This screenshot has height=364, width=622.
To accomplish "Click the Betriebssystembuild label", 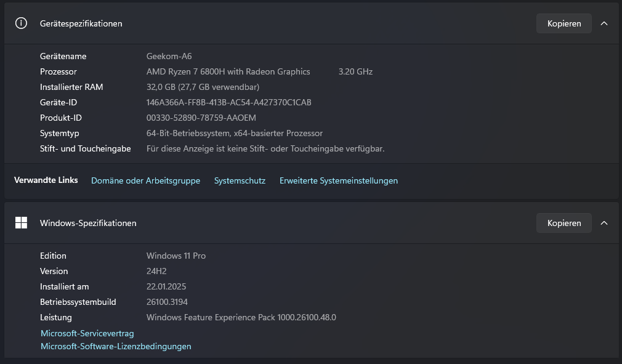I will (78, 302).
